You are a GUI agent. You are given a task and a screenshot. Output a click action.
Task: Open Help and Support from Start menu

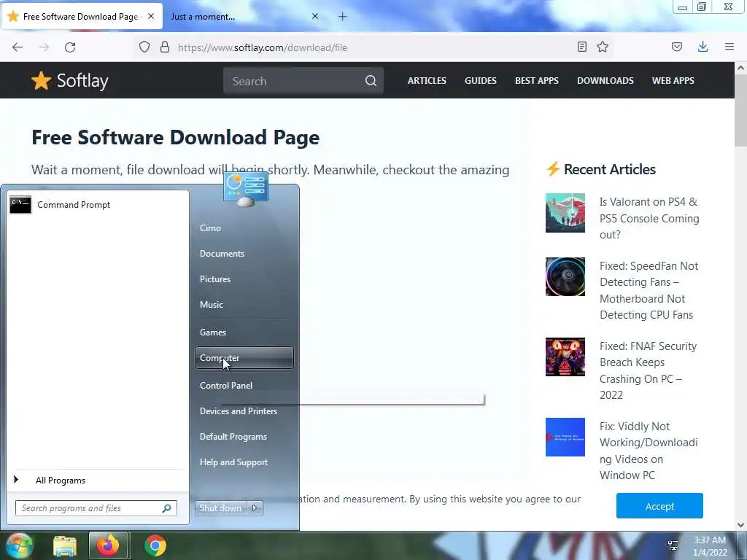[244, 462]
